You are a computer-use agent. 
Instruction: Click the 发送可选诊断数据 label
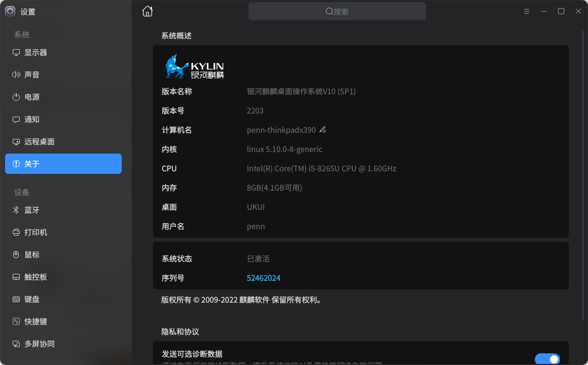click(x=192, y=354)
